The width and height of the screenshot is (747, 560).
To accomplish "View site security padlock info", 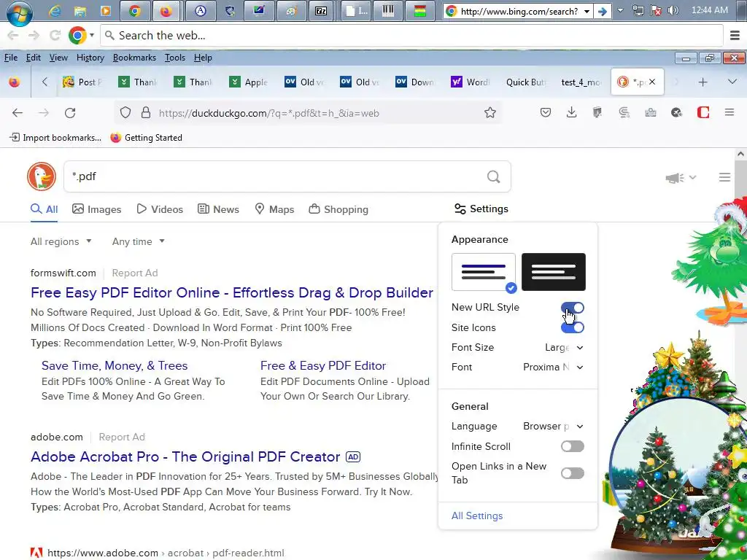I will click(x=146, y=113).
